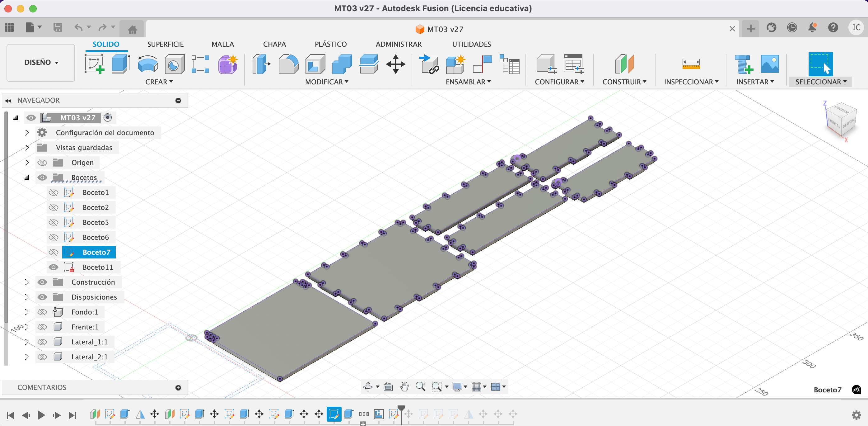Open the UTILIDADES tab

coord(471,44)
